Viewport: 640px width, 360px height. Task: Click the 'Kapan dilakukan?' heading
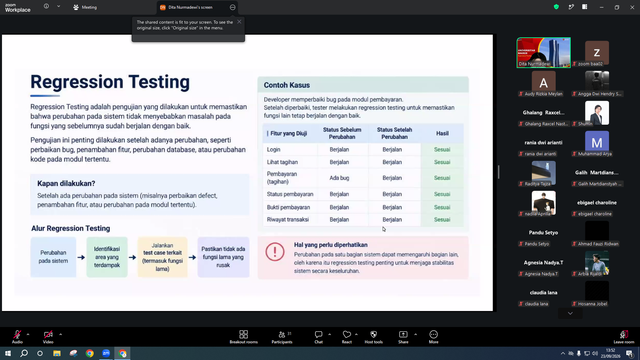(x=66, y=184)
